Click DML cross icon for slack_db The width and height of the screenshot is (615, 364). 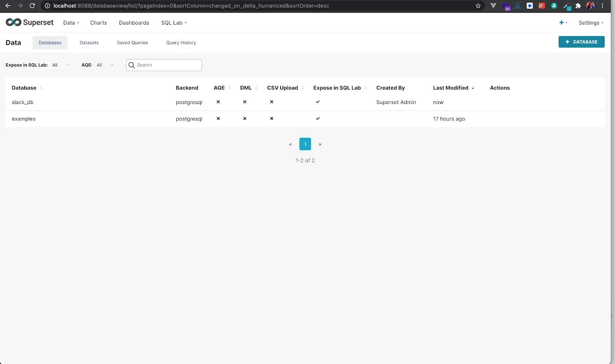[245, 102]
